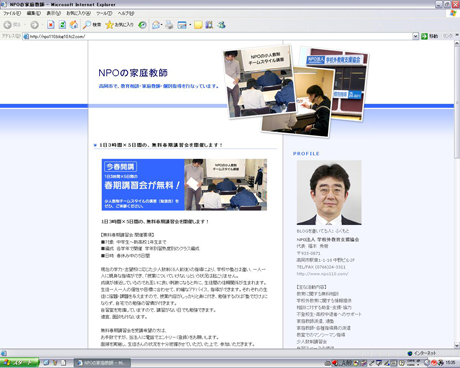Launch Messenger icon in toolbar

221,25
